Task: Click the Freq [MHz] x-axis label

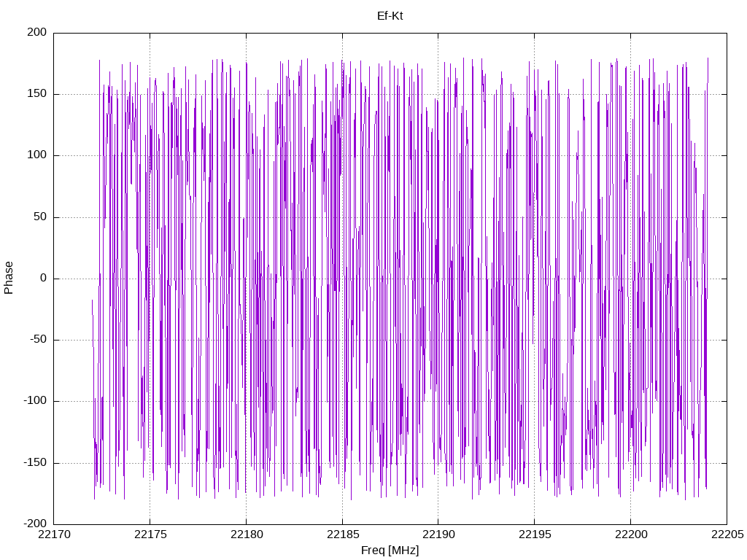Action: pos(390,551)
